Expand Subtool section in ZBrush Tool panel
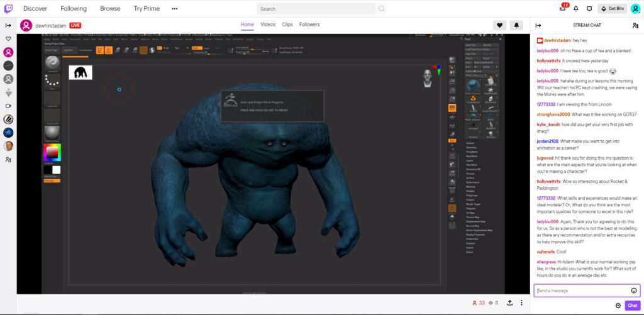The height and width of the screenshot is (315, 644). 470,143
